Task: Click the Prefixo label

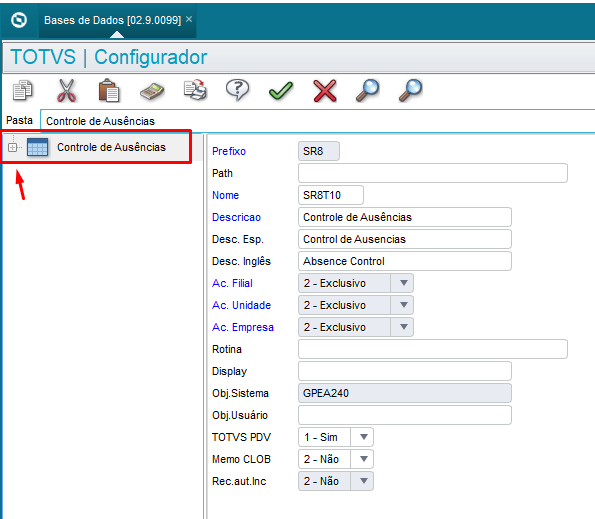Action: point(229,151)
